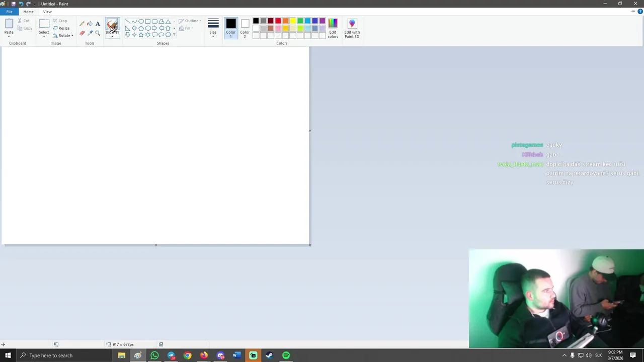Click the SLK keyboard language indicator
644x362 pixels.
(598, 355)
